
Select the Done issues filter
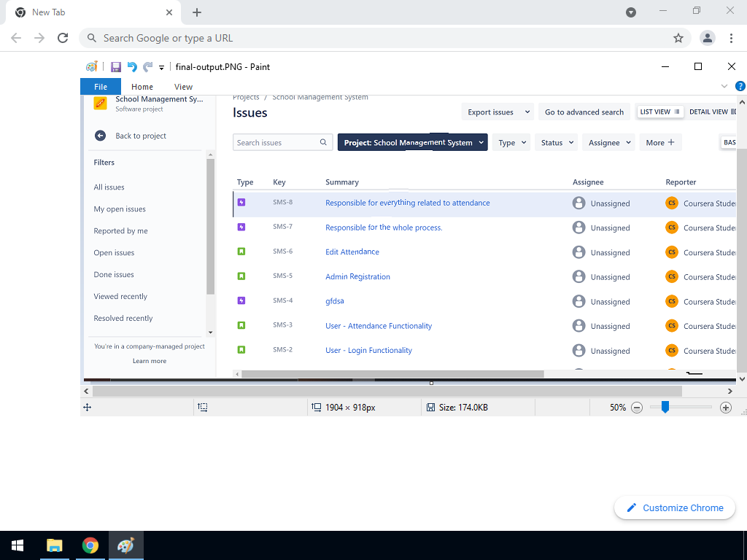pos(114,275)
